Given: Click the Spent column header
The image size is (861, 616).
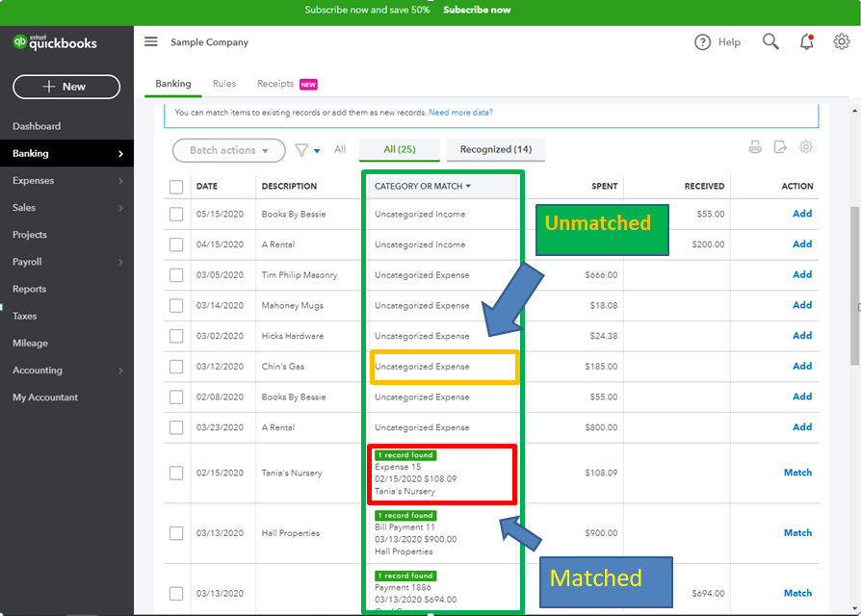Looking at the screenshot, I should [604, 187].
